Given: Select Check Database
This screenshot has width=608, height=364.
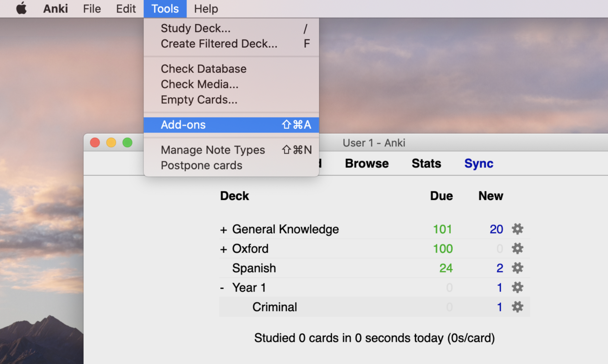Looking at the screenshot, I should (x=203, y=69).
